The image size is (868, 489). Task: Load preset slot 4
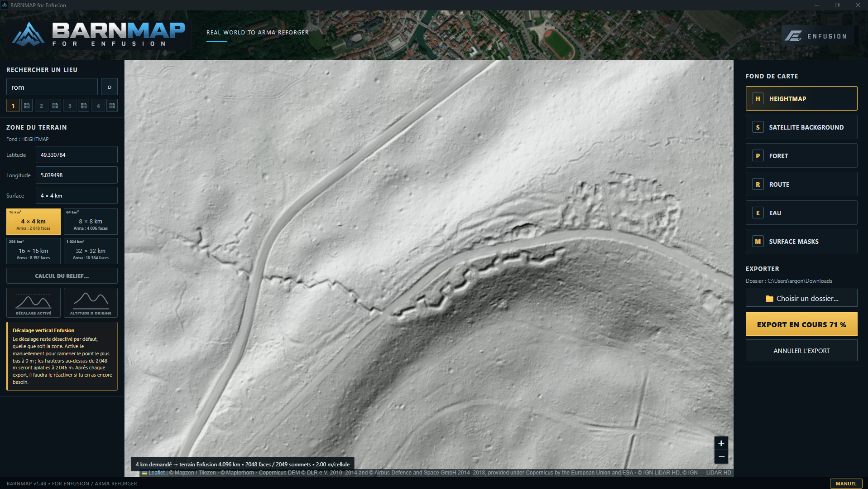click(98, 106)
